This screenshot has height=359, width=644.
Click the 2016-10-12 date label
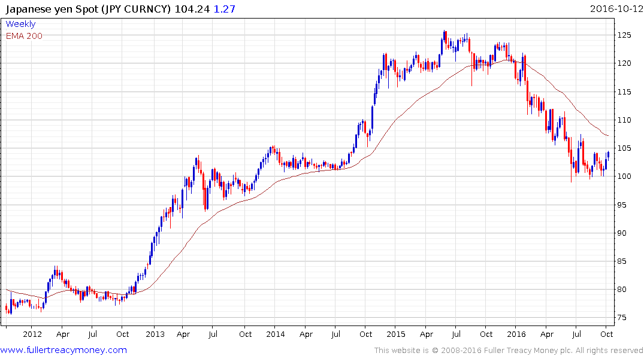(x=616, y=9)
